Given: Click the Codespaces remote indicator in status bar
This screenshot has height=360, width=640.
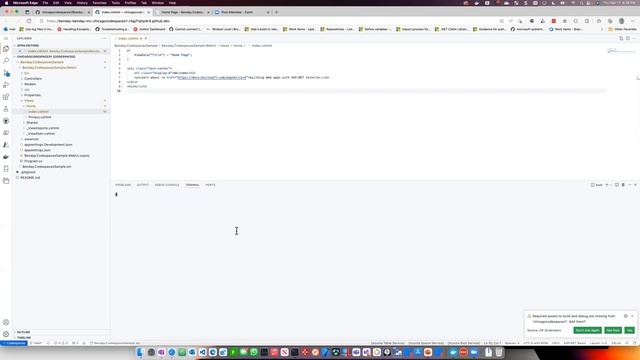Looking at the screenshot, I should pyautogui.click(x=14, y=343).
